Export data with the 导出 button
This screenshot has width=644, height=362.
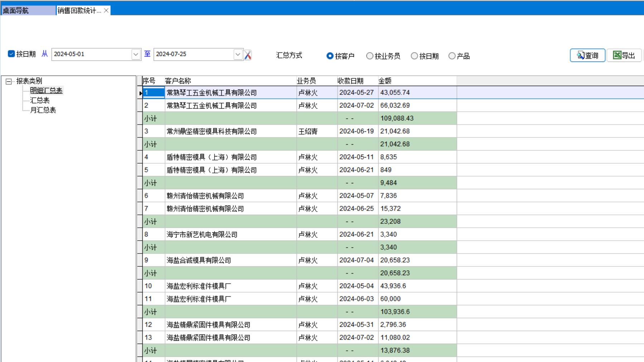(624, 55)
